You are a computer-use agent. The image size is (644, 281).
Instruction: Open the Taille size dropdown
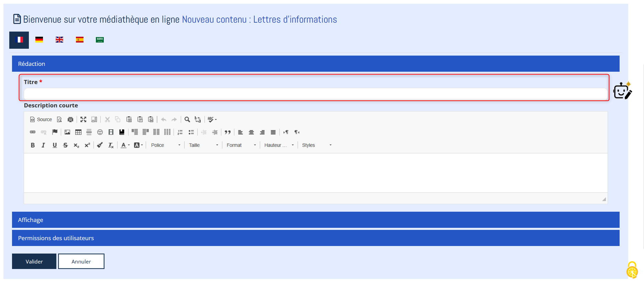[x=203, y=145]
